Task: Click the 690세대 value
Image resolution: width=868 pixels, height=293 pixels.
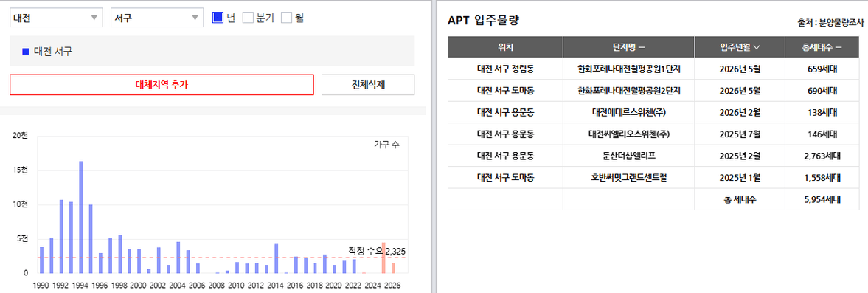Action: tap(822, 91)
